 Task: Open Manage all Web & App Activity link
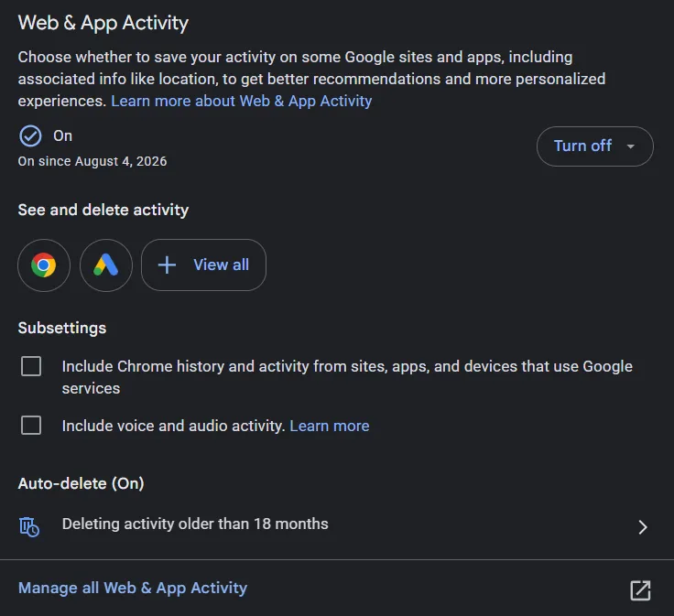pos(133,588)
